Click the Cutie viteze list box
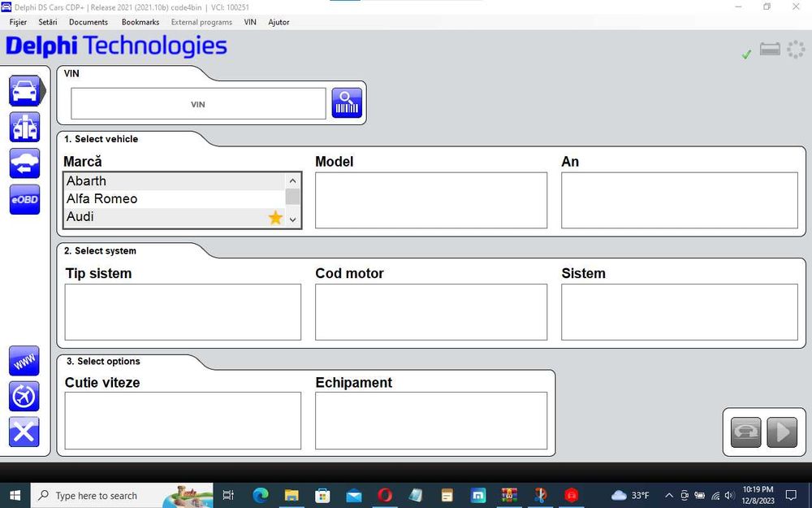 coord(183,420)
